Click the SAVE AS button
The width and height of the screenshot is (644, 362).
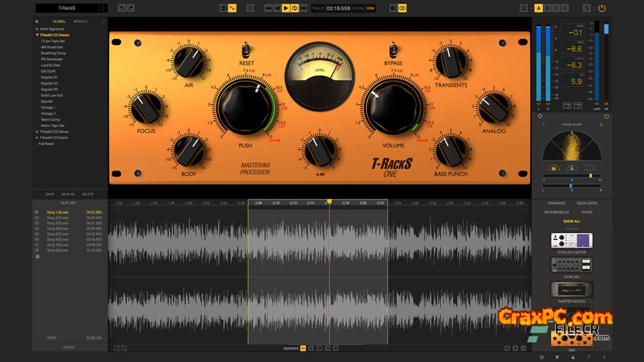coord(68,194)
